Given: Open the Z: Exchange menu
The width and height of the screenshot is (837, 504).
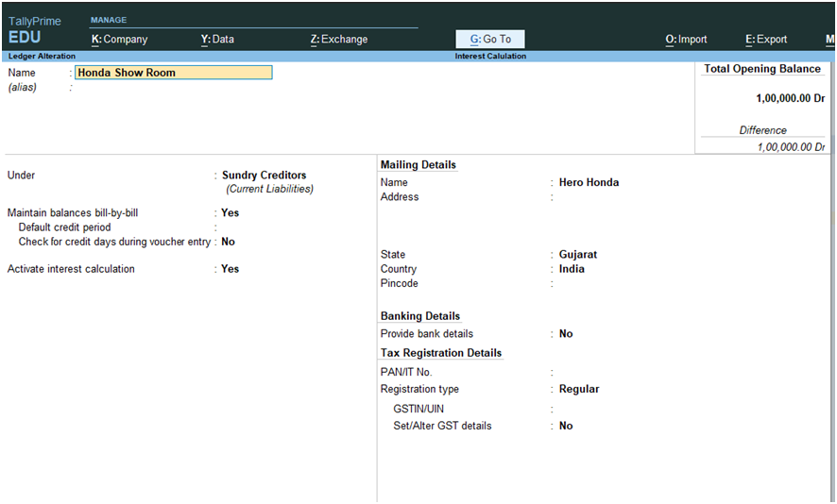Looking at the screenshot, I should 339,39.
